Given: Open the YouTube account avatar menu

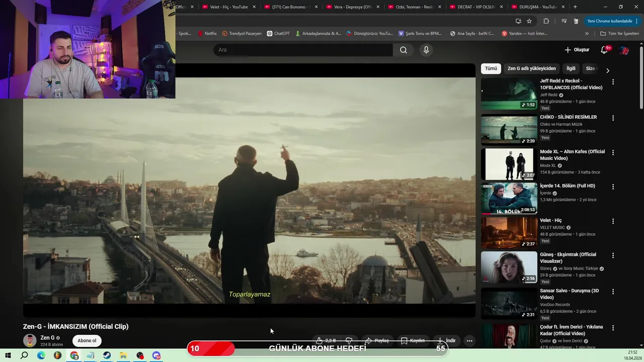Looking at the screenshot, I should click(x=624, y=50).
